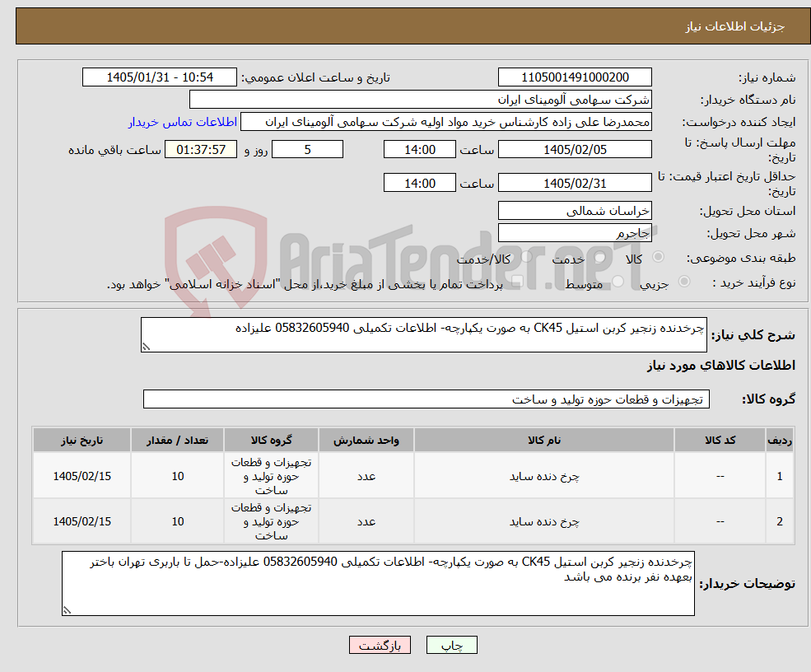The image size is (811, 672).
Task: Select the کالا/خدمت radio button
Action: [526, 257]
